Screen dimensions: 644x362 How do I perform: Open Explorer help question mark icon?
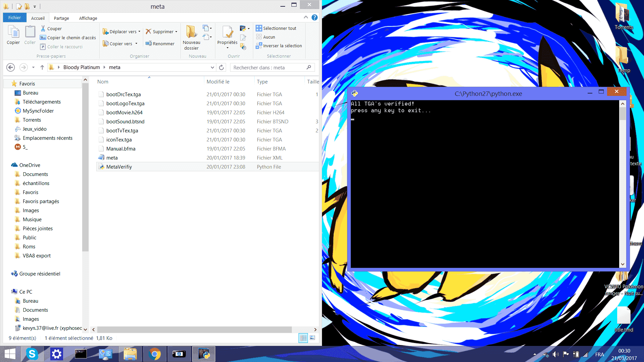314,17
